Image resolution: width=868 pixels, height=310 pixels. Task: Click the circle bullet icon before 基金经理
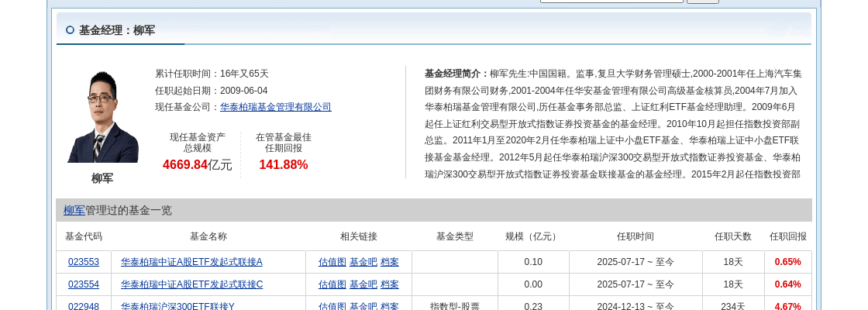coord(70,30)
